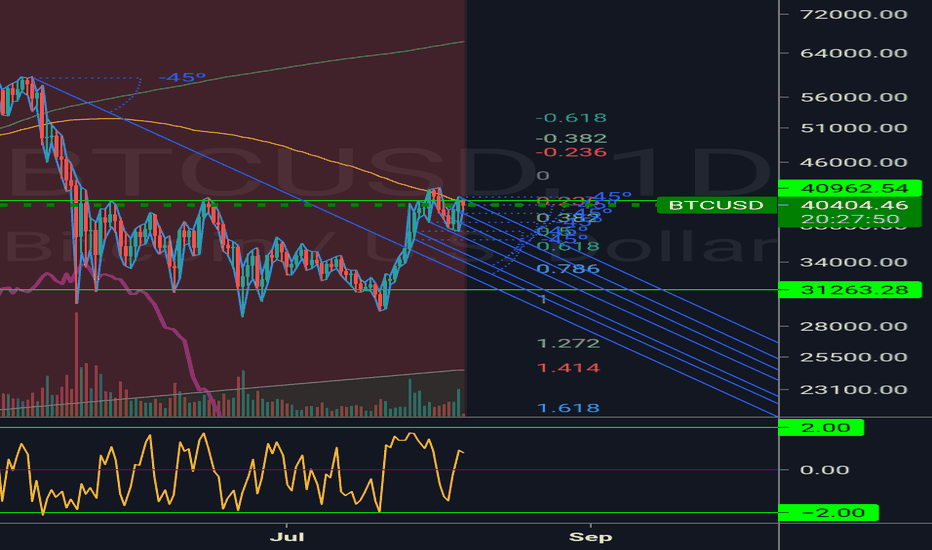Select the 1.414 Fibonacci level label
The height and width of the screenshot is (550, 932).
tap(568, 367)
